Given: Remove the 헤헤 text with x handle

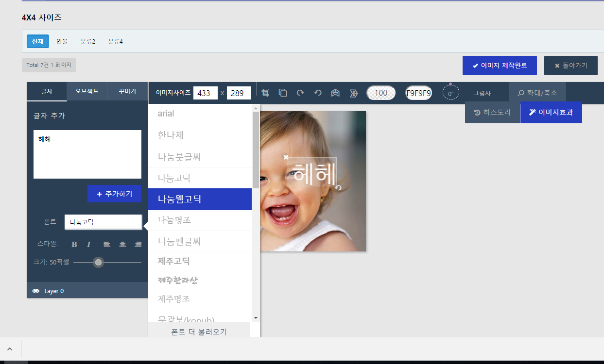Looking at the screenshot, I should (x=286, y=157).
